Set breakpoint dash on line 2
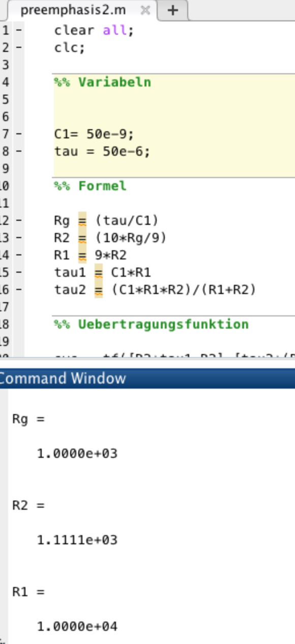This screenshot has height=644, width=295. coord(19,47)
